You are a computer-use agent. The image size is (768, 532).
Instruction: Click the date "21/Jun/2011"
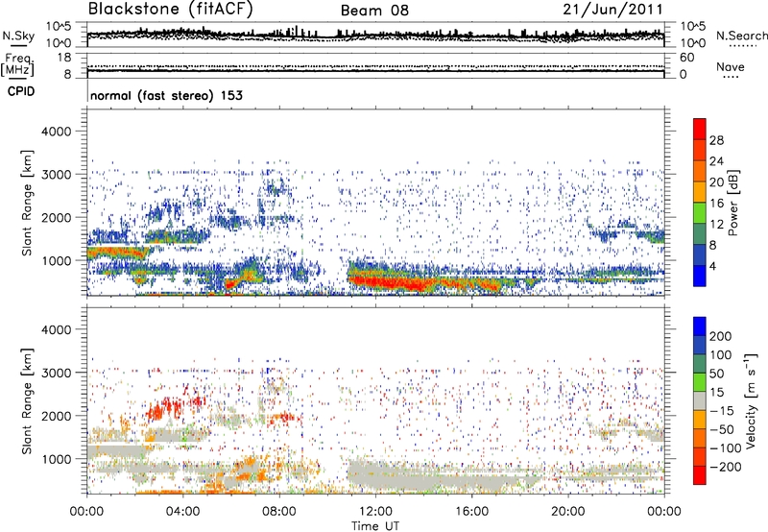click(612, 9)
